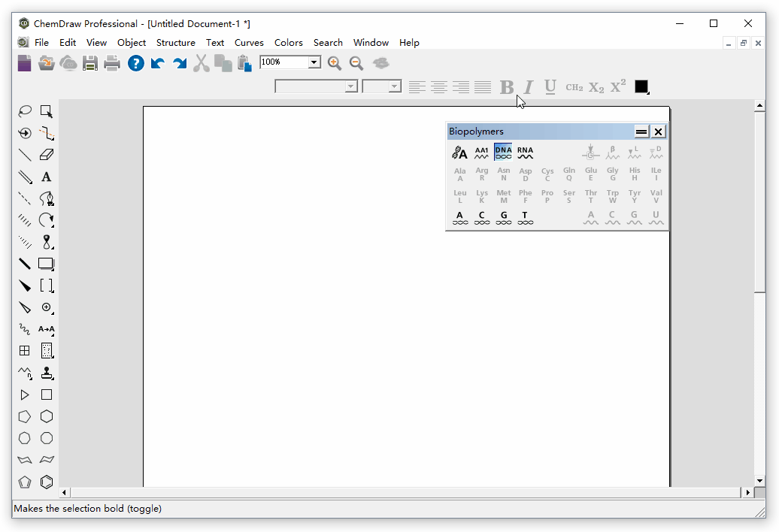Choose the Orbital tool

pos(46,242)
